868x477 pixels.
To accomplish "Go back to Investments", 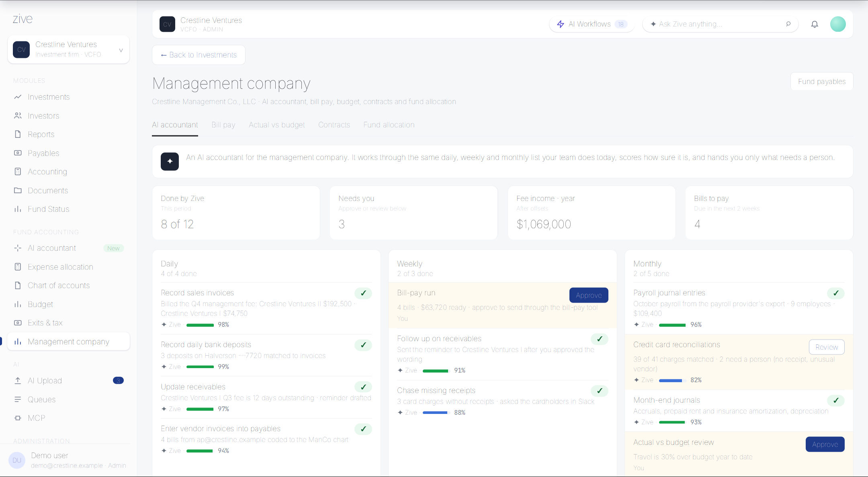I will tap(199, 55).
